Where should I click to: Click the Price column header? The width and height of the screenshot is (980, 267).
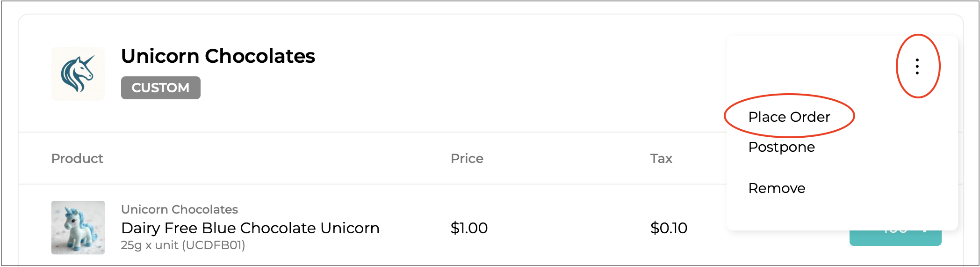point(467,158)
